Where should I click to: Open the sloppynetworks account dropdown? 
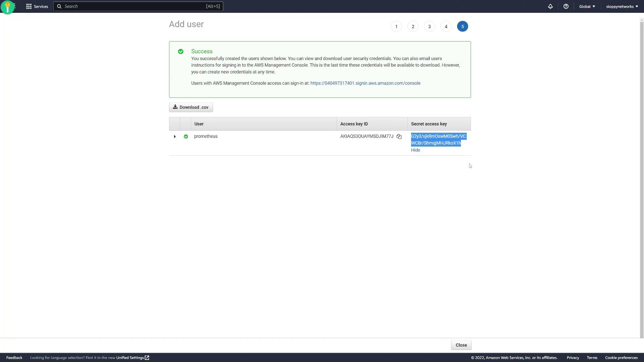(622, 6)
